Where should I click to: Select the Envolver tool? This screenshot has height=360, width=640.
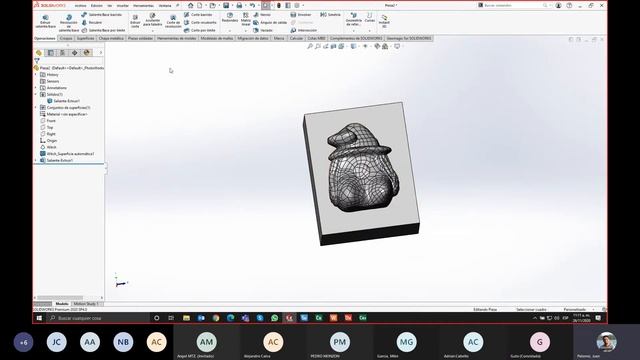[301, 15]
